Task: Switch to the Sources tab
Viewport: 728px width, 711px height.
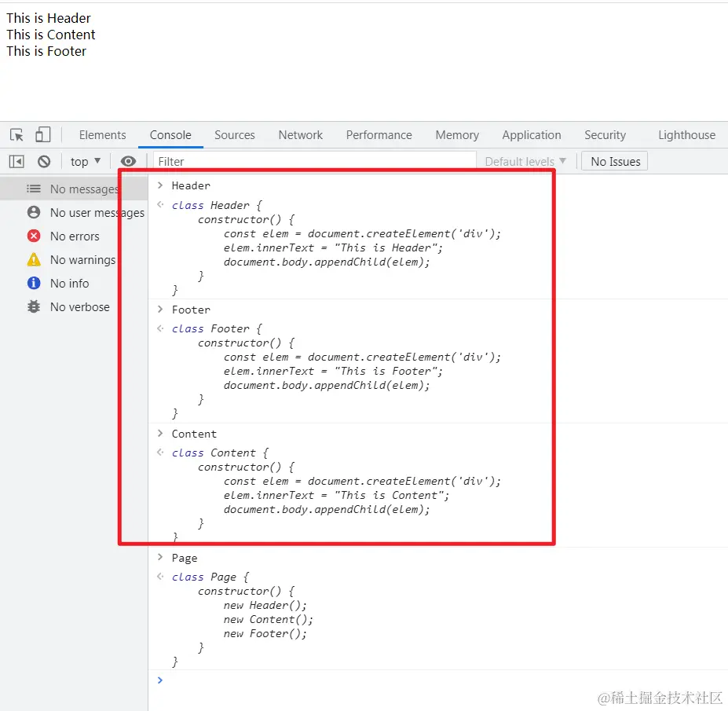Action: point(235,135)
